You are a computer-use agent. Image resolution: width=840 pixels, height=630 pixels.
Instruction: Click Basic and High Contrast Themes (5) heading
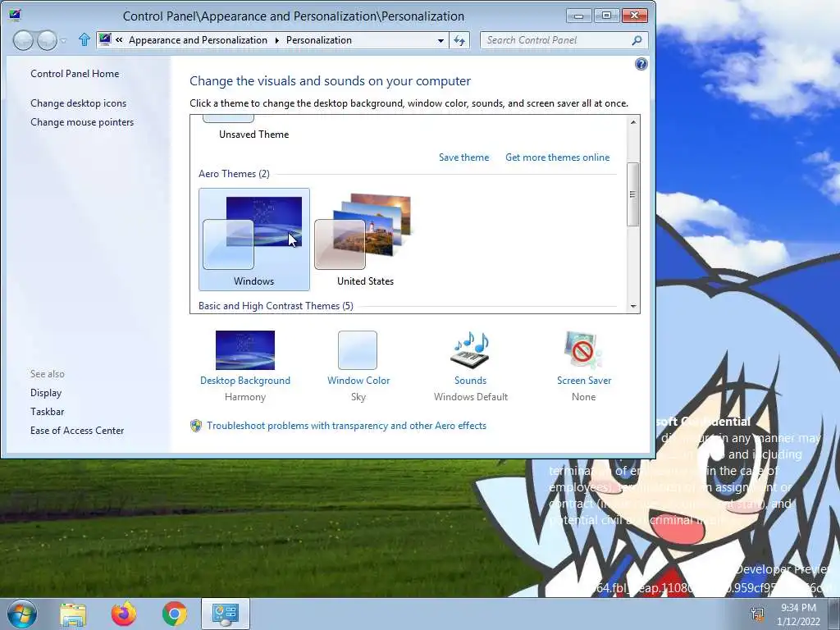(276, 306)
